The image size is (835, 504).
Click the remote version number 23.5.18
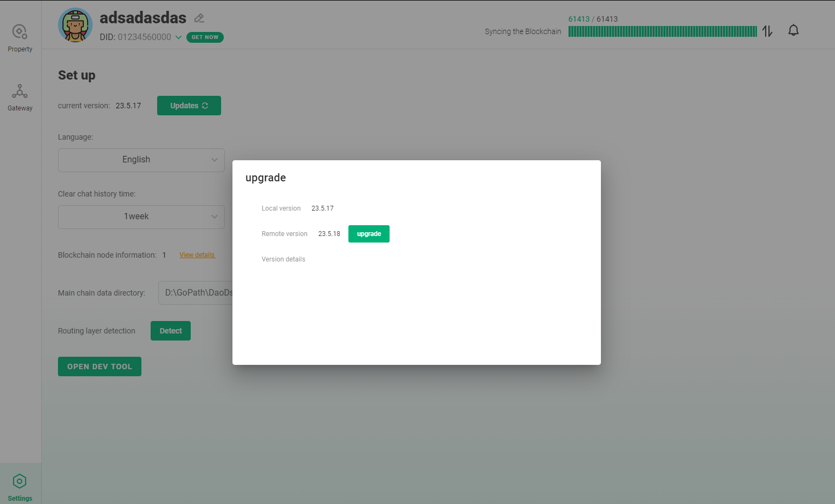329,234
